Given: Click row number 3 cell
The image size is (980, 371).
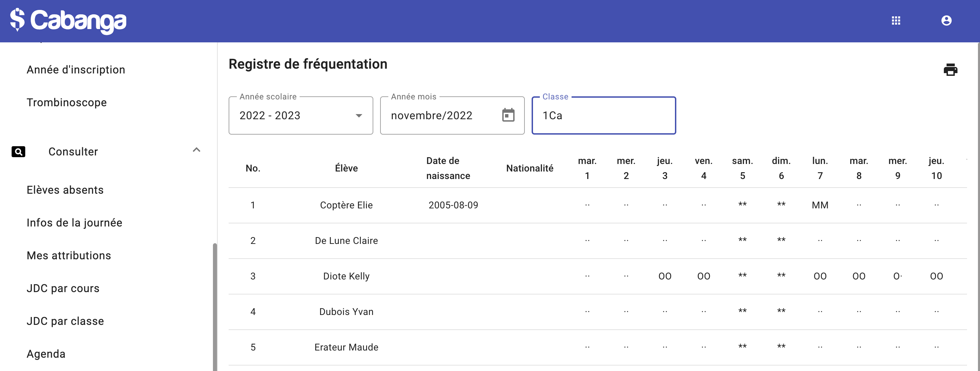Looking at the screenshot, I should (x=253, y=276).
